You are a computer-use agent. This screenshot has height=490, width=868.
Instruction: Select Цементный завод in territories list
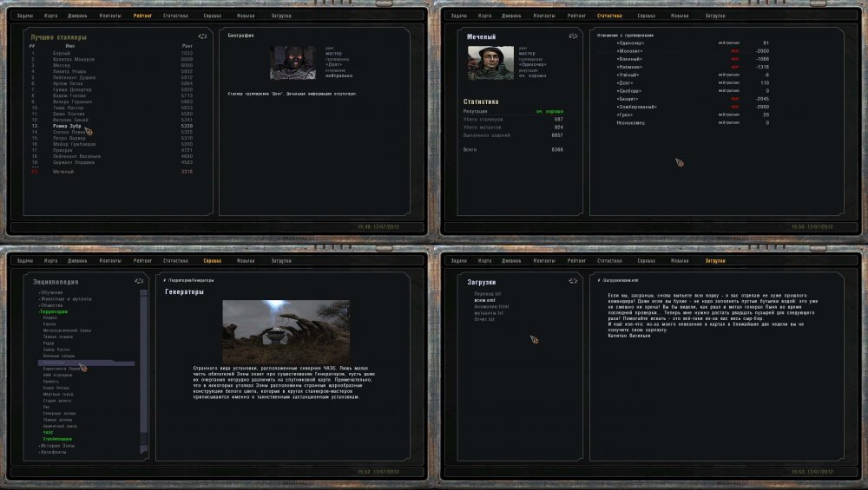point(60,426)
